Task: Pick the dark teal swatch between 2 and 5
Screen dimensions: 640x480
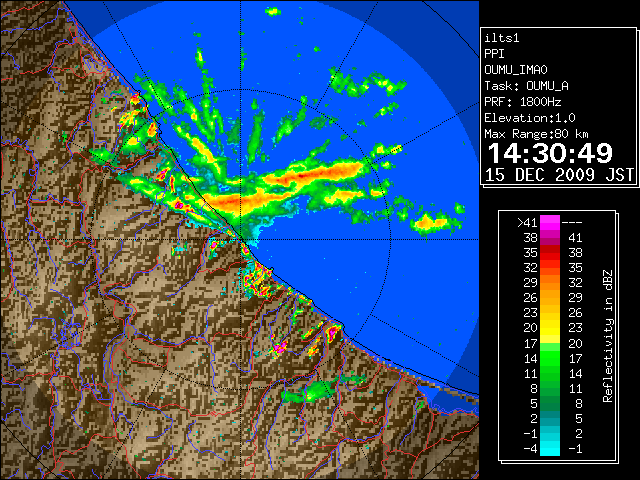Action: point(550,418)
